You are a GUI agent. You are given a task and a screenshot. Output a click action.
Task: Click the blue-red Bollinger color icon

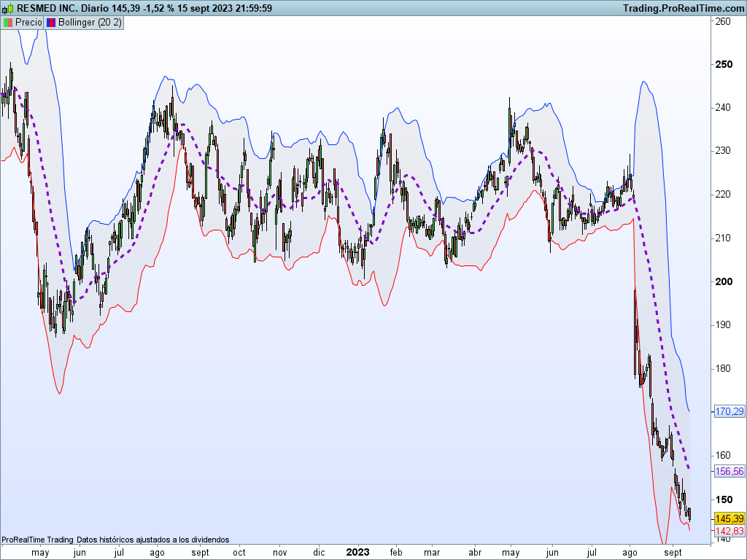[51, 23]
